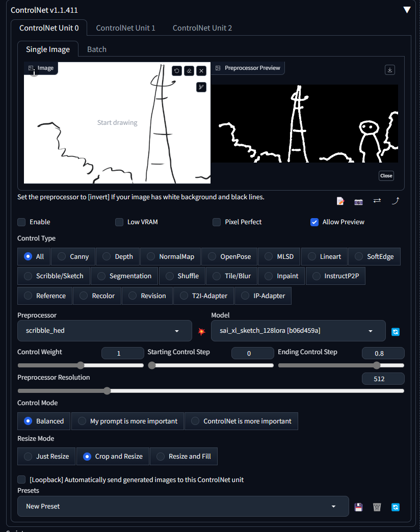This screenshot has width=420, height=532.
Task: Delete the current preset trash icon
Action: pyautogui.click(x=377, y=507)
